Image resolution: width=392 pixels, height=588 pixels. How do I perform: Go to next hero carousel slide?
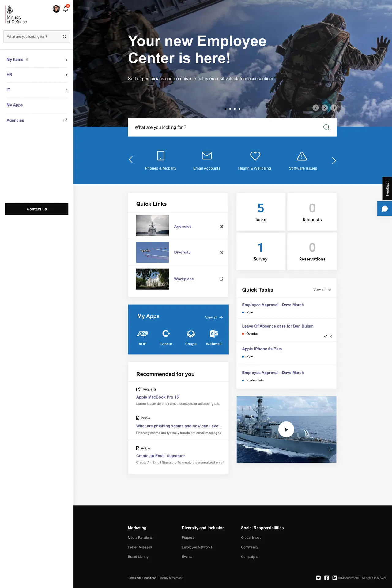[325, 108]
